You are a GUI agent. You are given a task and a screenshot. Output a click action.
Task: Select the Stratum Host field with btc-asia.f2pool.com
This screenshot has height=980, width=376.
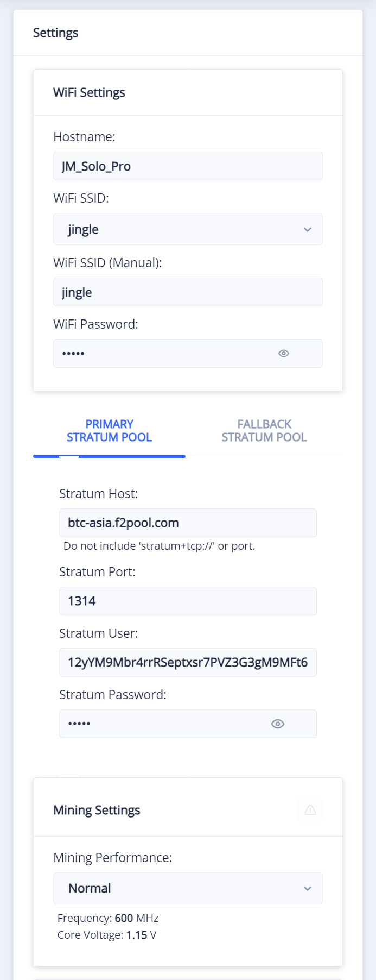pos(187,523)
